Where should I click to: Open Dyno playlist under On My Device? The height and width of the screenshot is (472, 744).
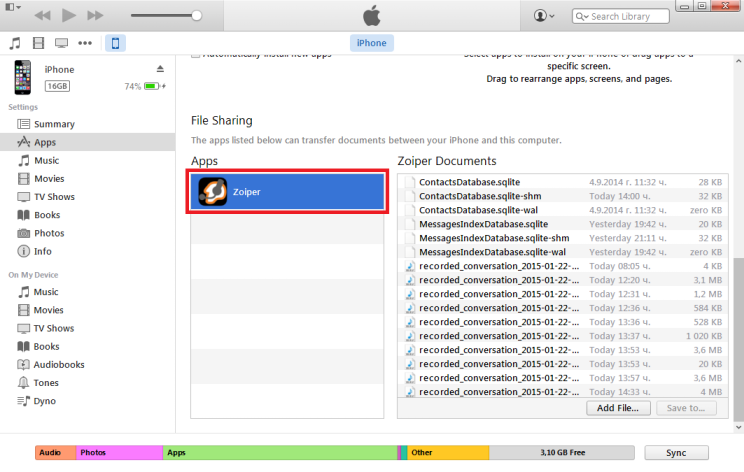coord(88,401)
